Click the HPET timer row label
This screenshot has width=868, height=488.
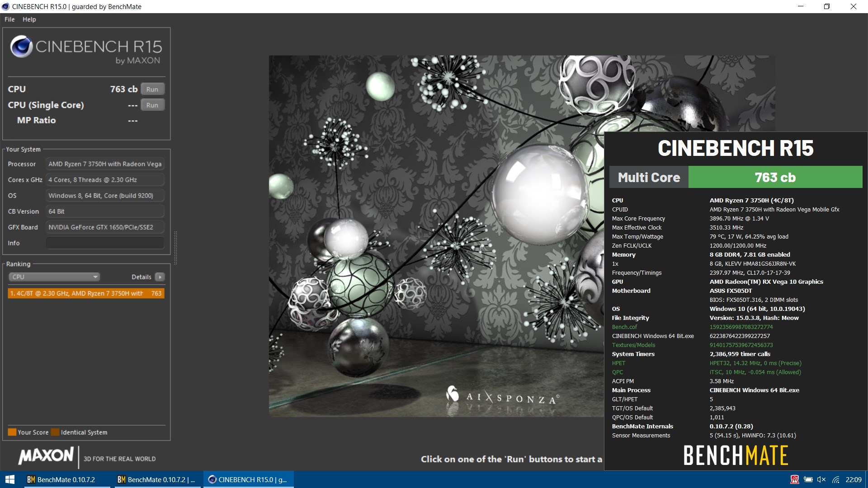[618, 363]
